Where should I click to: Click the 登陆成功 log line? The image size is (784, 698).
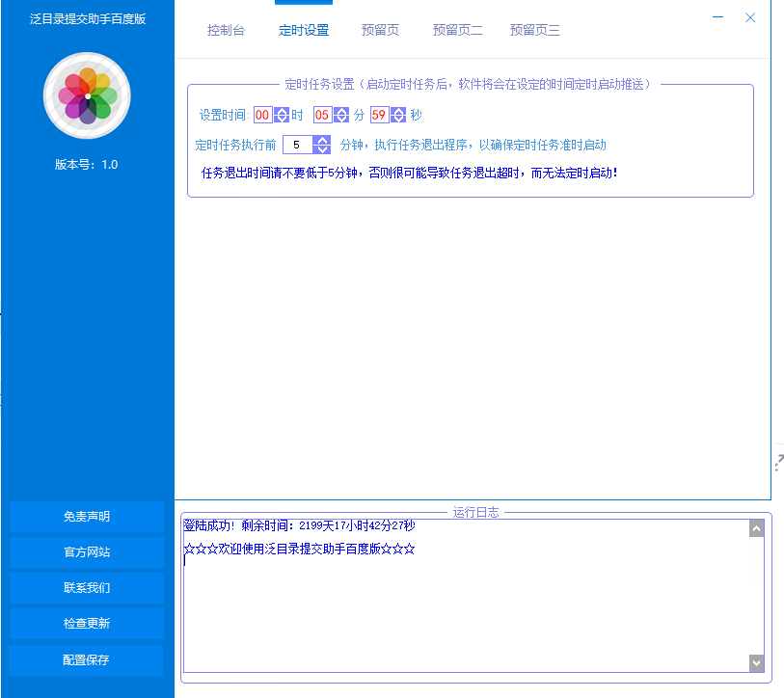pos(299,525)
